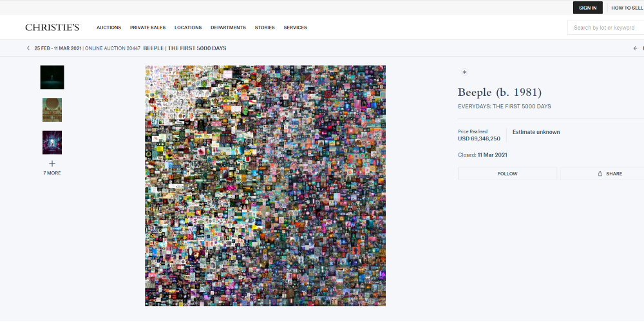
Task: Click the Beeple (b. 1981) heading
Action: click(x=500, y=92)
